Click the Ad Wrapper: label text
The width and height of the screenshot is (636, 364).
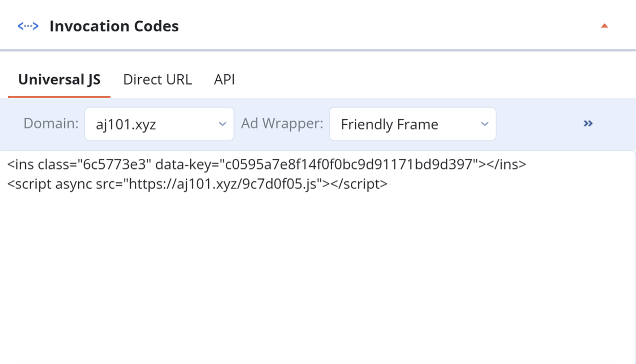click(282, 123)
